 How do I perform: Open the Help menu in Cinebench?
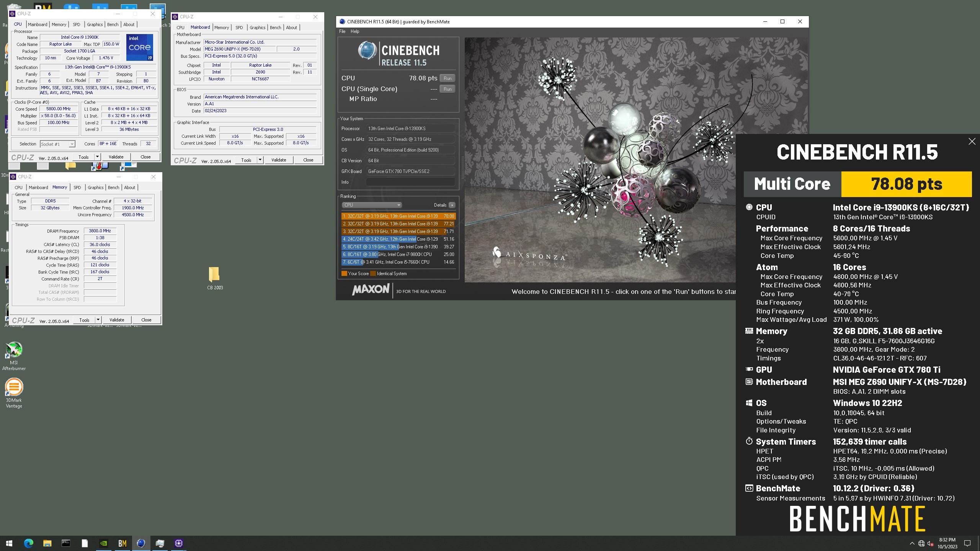355,31
